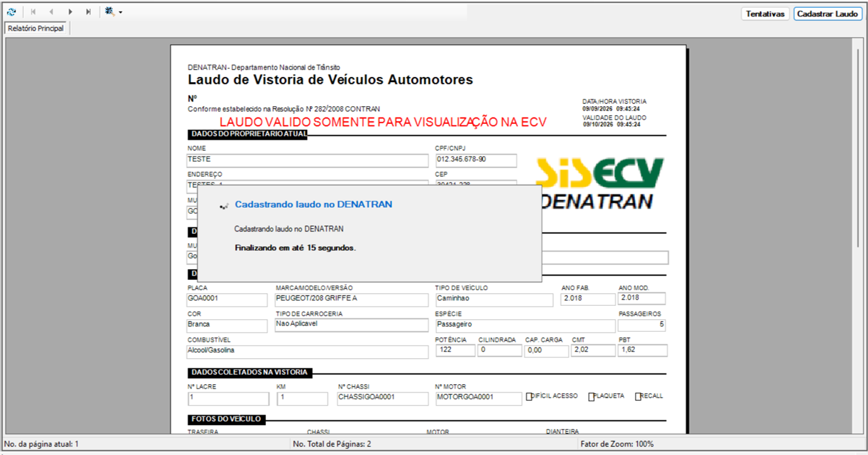This screenshot has height=455, width=868.
Task: Click the CPF/CNPJ field 012.345.678-90
Action: coord(476,161)
